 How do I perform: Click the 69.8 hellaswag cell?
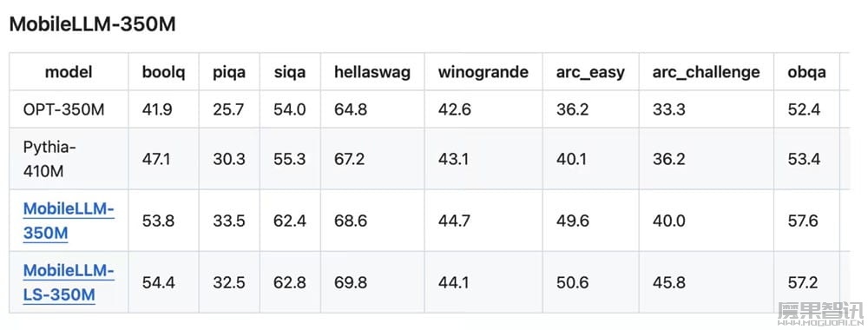tap(351, 282)
